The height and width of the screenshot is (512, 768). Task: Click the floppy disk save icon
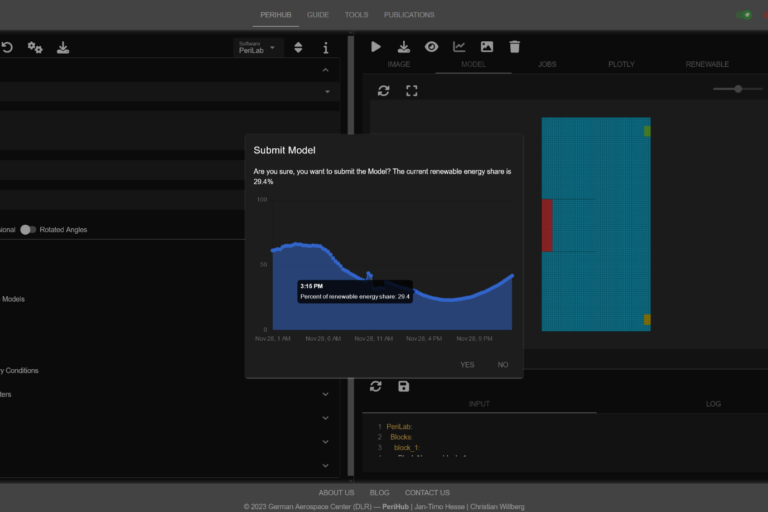[x=403, y=386]
